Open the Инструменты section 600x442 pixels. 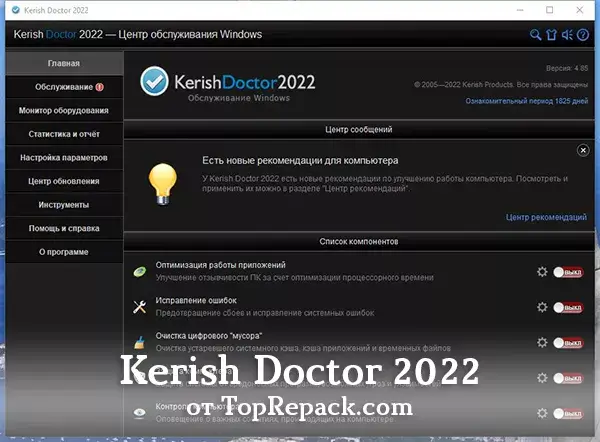click(64, 205)
